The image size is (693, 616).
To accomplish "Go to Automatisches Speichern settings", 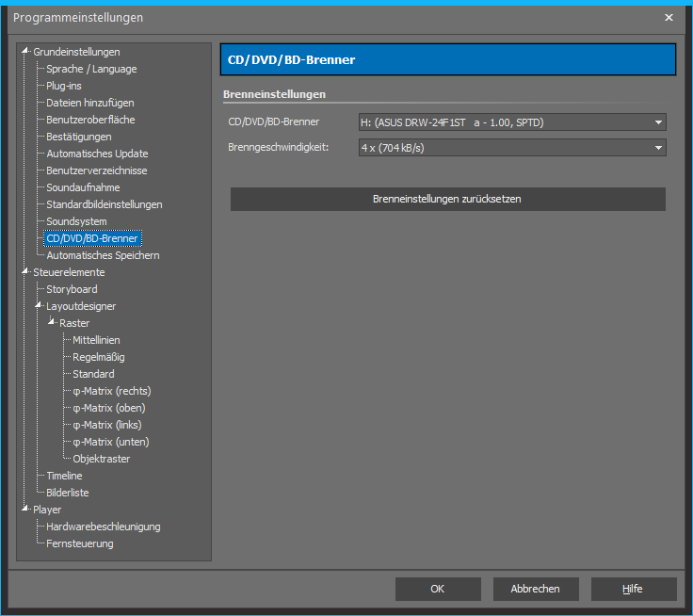I will [103, 255].
